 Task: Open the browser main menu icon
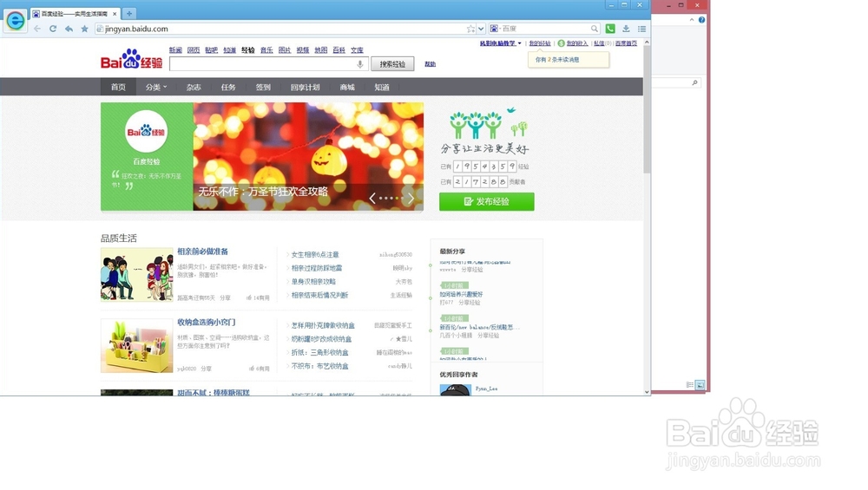pyautogui.click(x=641, y=29)
